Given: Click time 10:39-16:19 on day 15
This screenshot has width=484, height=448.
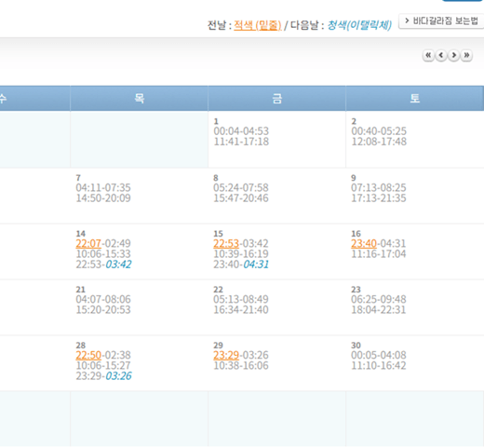Looking at the screenshot, I should pos(241,254).
